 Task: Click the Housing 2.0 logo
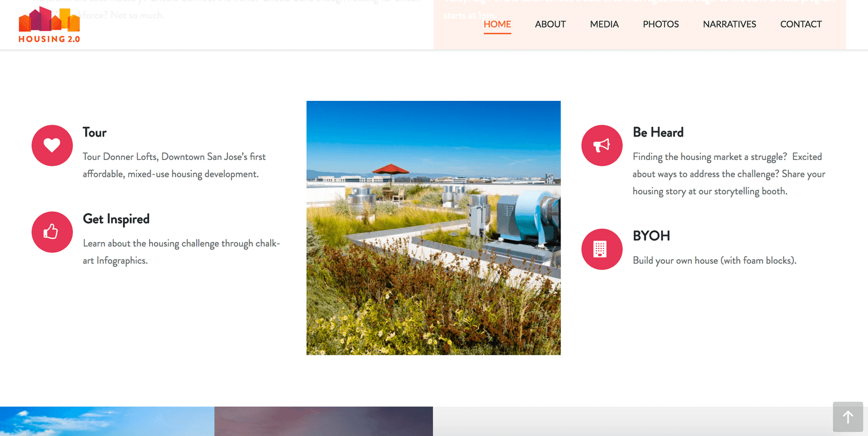[x=49, y=25]
